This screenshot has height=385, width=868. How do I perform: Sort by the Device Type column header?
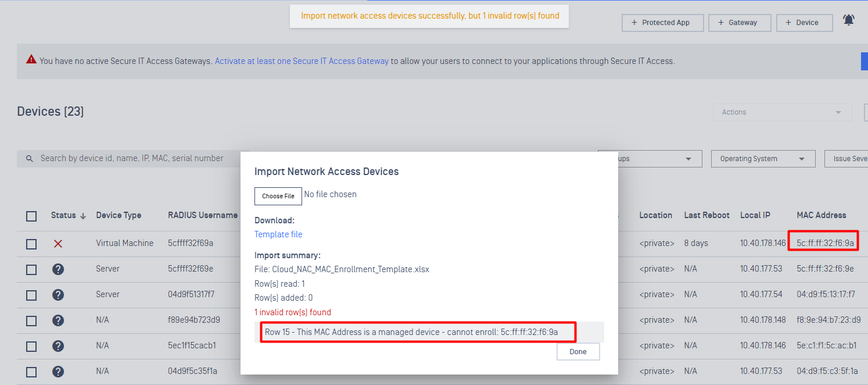coord(119,215)
